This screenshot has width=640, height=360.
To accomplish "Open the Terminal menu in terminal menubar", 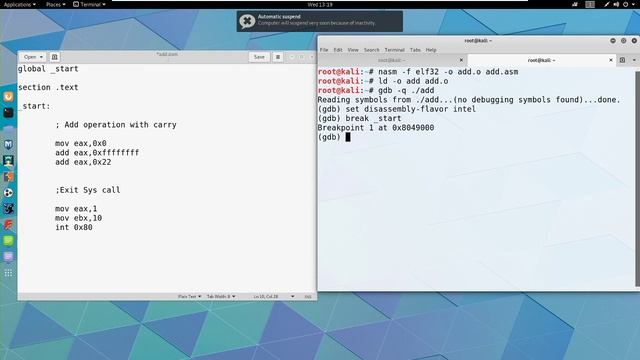I will [394, 50].
